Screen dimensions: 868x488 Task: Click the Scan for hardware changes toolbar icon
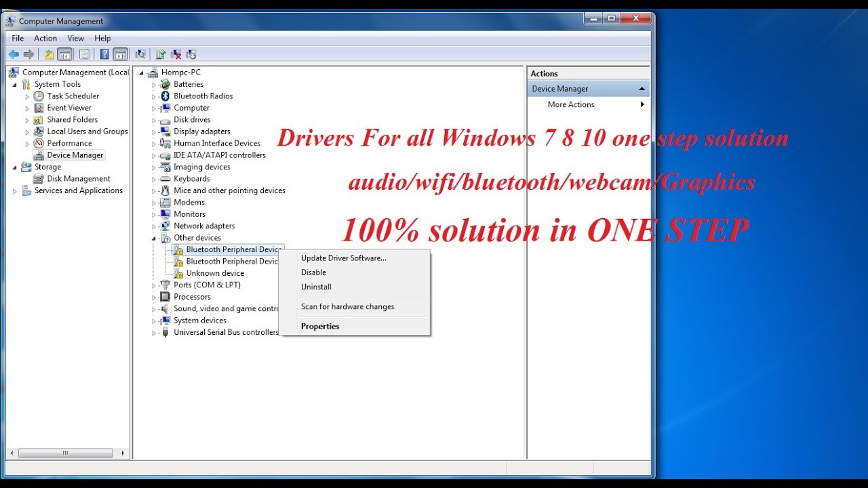(x=140, y=54)
